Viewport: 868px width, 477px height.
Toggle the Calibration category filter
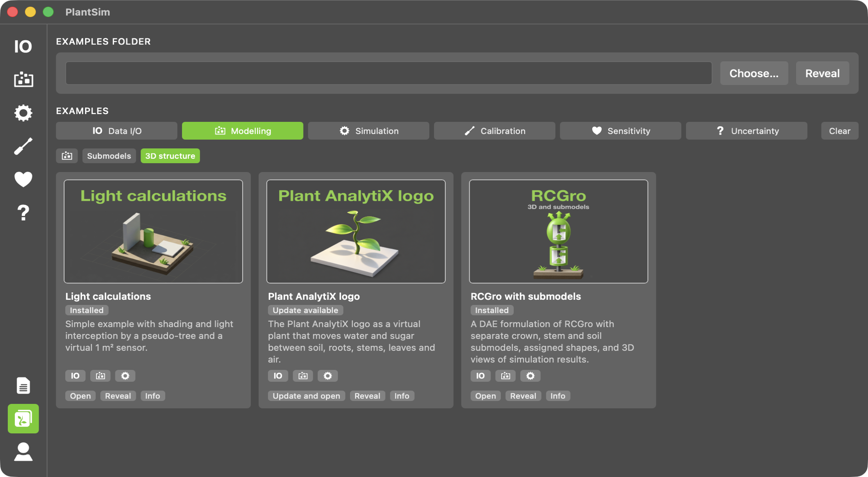coord(495,131)
